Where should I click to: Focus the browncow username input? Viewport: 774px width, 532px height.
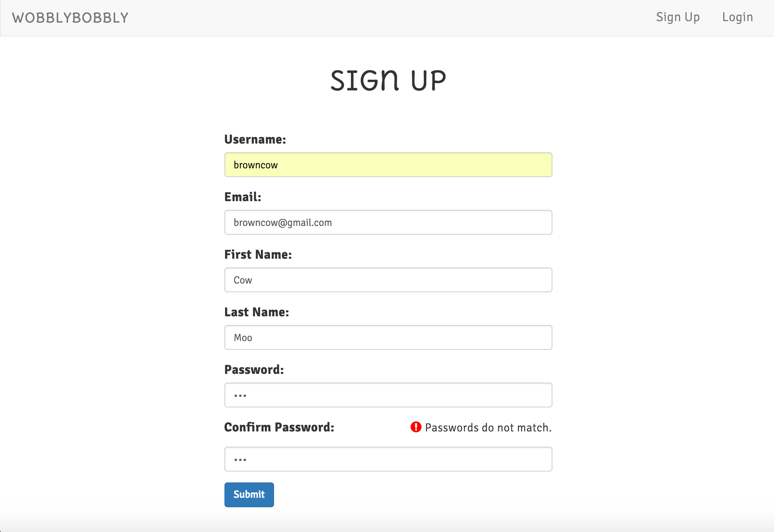point(388,165)
